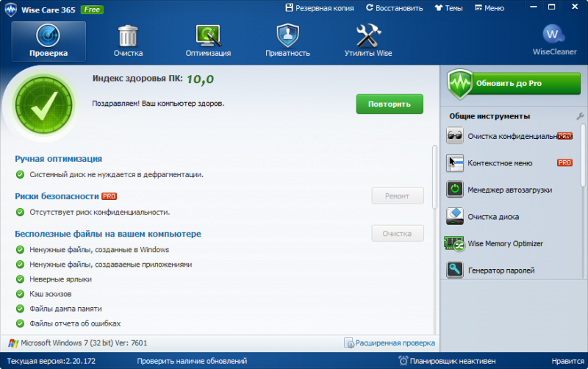
Task: Click the Wise Care 365 logo icon
Action: pyautogui.click(x=10, y=10)
